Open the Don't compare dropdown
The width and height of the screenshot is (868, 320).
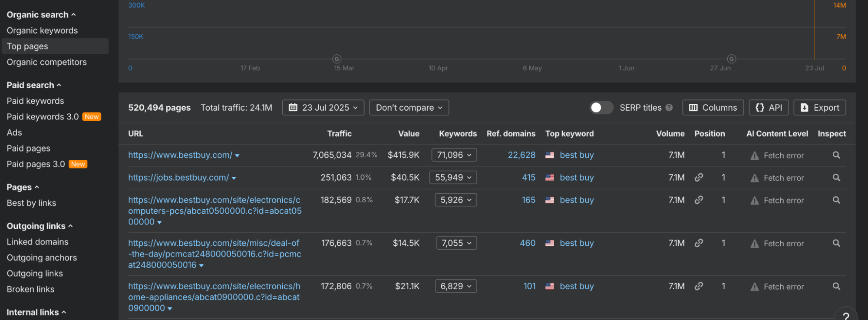tap(409, 108)
